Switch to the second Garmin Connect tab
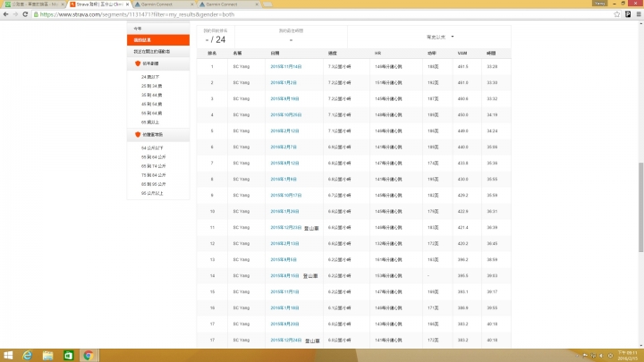This screenshot has height=362, width=644. 228,4
